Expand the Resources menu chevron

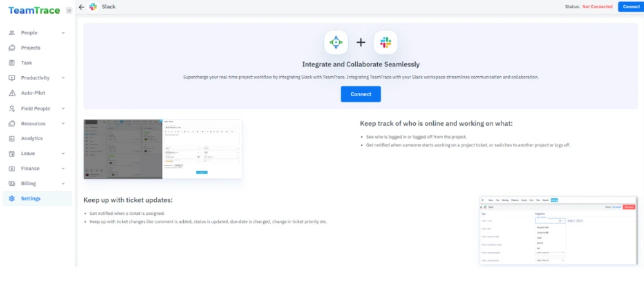pyautogui.click(x=63, y=123)
